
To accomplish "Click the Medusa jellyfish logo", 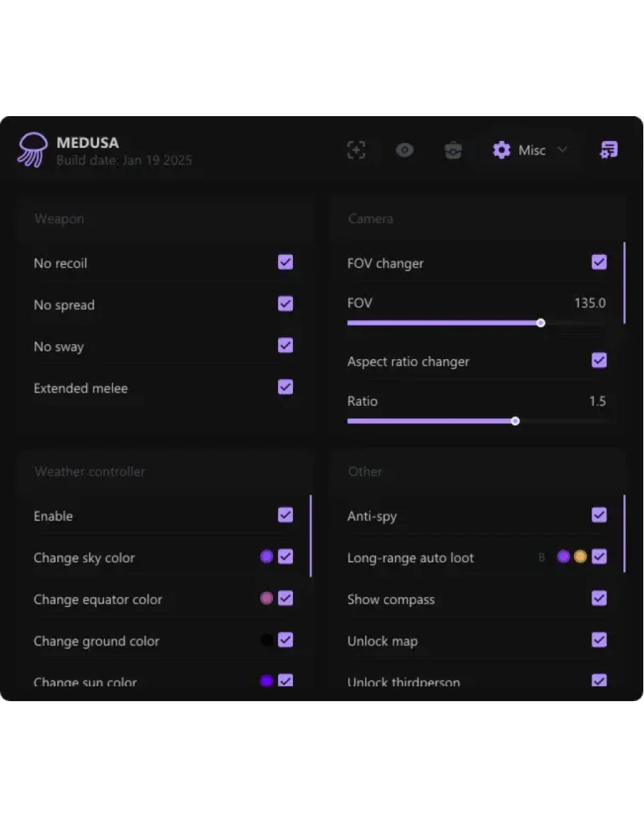I will [33, 149].
